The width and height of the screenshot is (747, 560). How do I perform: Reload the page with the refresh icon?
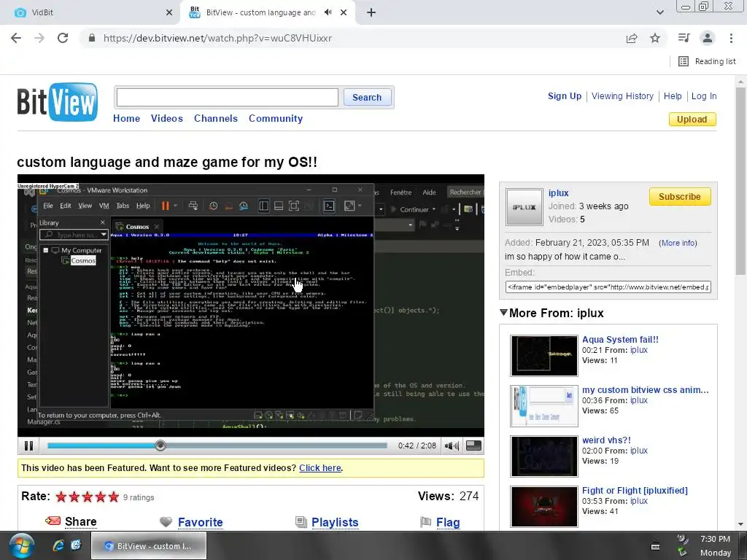(x=63, y=38)
